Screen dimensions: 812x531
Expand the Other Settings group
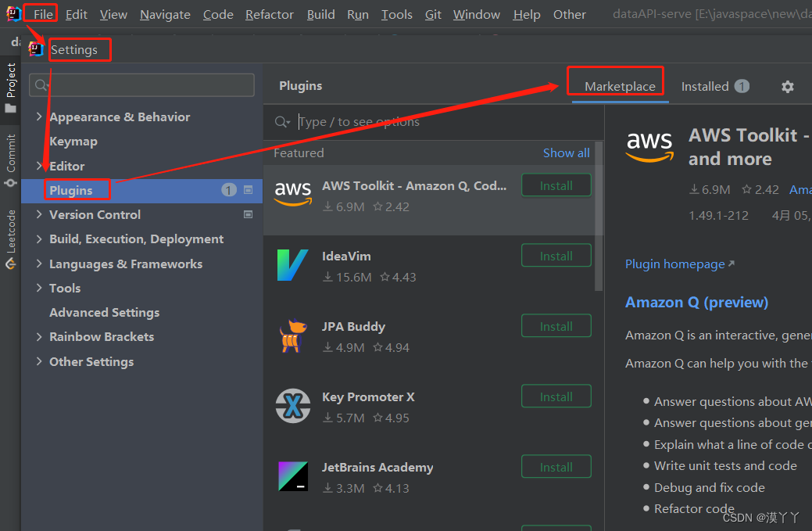coord(39,361)
